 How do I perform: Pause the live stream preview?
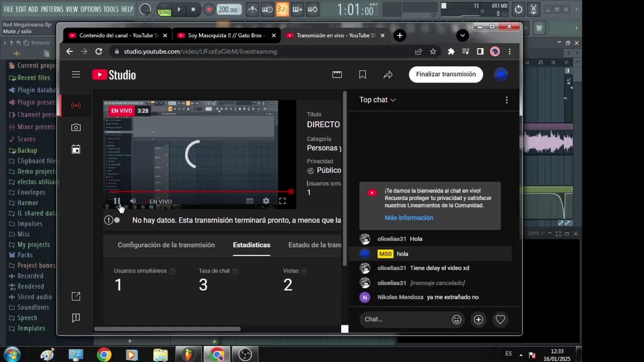coord(117,201)
